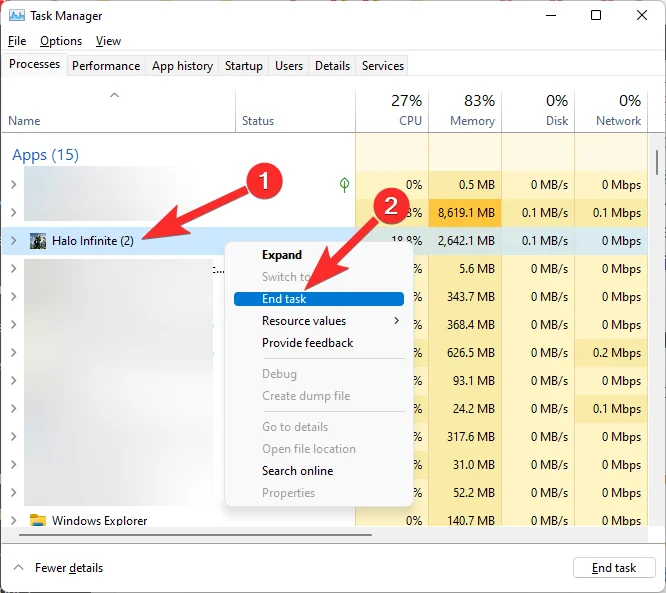The width and height of the screenshot is (666, 593).
Task: Switch to the Startup tab
Action: coord(244,66)
